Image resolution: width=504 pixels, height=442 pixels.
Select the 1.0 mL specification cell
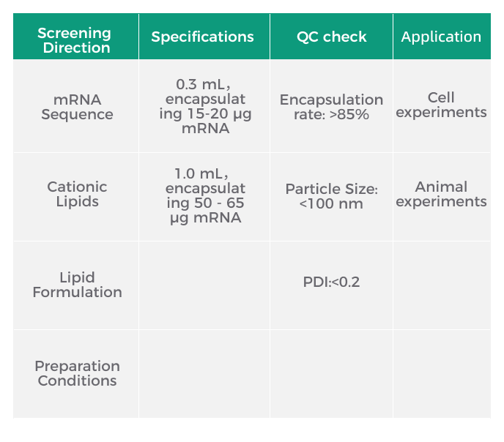click(204, 197)
